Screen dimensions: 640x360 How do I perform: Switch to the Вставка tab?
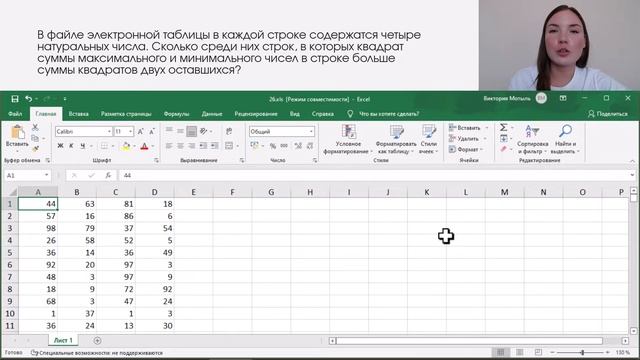pyautogui.click(x=79, y=114)
